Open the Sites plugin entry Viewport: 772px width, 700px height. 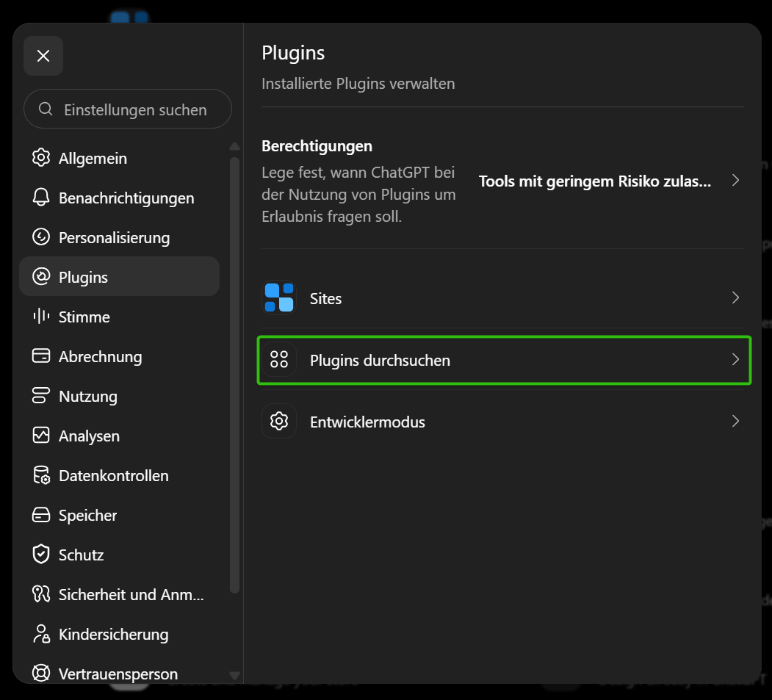coord(502,297)
